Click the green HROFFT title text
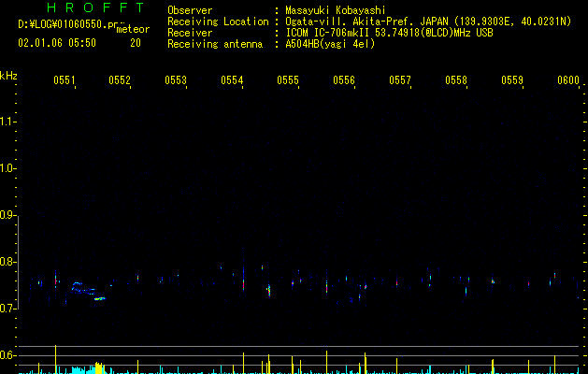The image size is (588, 374). (x=96, y=7)
